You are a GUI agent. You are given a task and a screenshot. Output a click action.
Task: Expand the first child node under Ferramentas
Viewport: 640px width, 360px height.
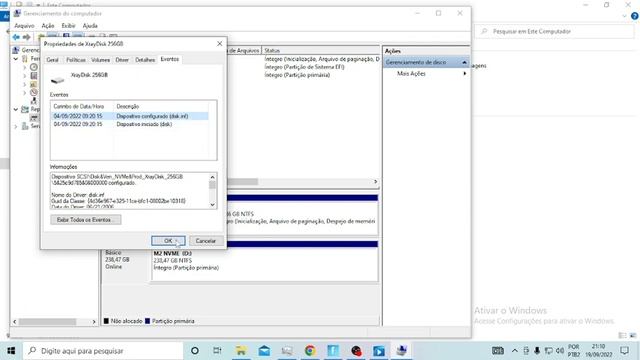pos(24,67)
